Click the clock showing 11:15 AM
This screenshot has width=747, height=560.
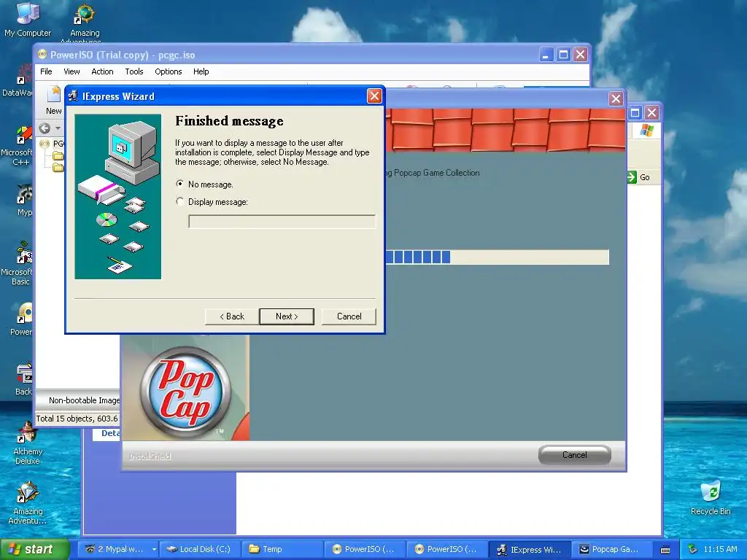pos(720,549)
